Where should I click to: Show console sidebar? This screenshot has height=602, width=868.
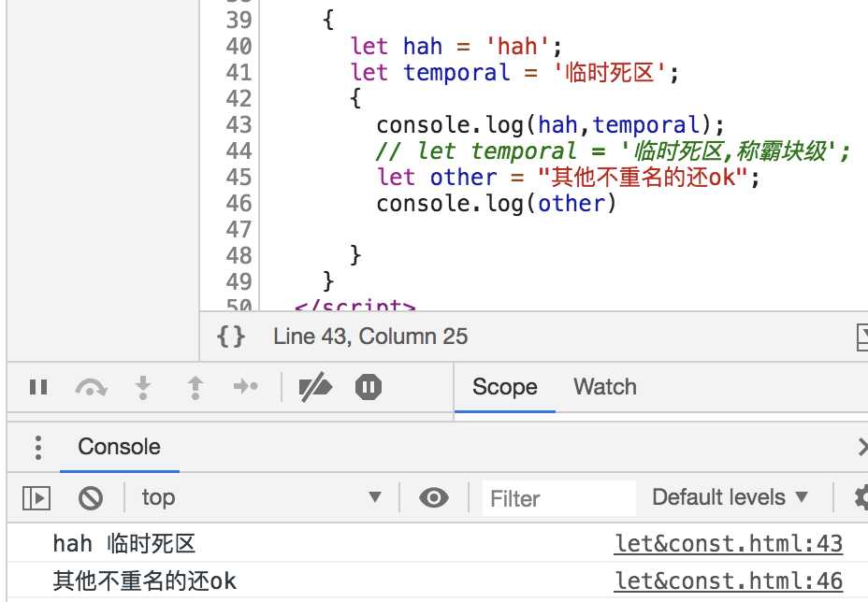click(36, 498)
